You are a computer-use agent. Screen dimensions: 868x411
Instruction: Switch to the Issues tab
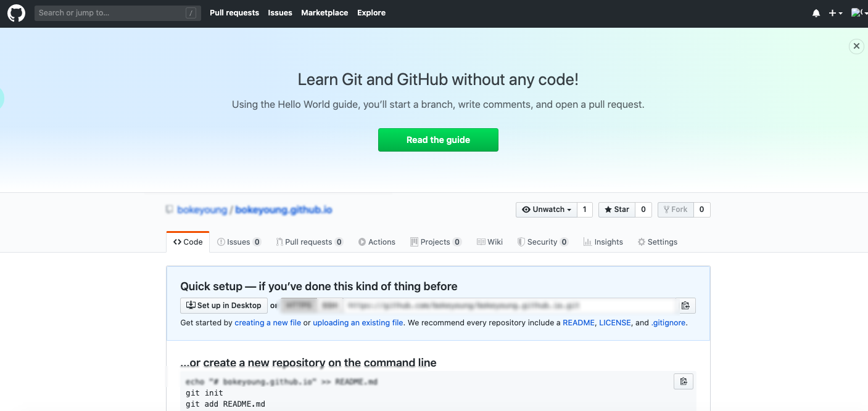coord(239,242)
